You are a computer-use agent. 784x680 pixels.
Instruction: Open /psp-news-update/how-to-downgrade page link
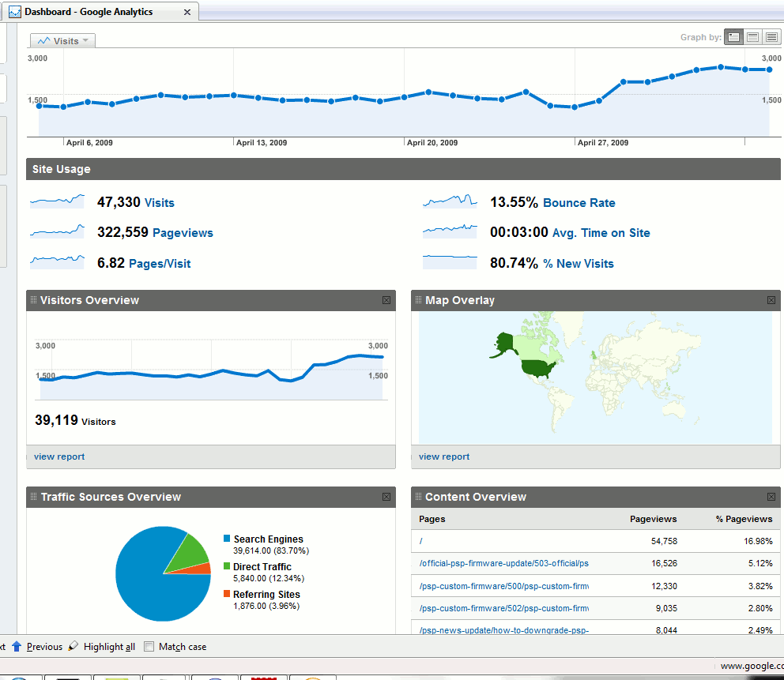click(x=504, y=630)
